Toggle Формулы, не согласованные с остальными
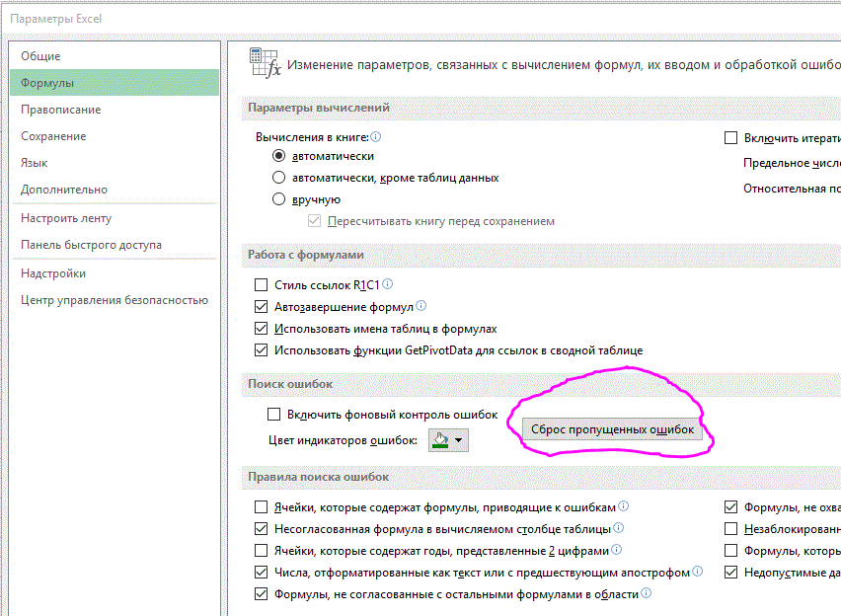This screenshot has width=841, height=616. pos(261,594)
